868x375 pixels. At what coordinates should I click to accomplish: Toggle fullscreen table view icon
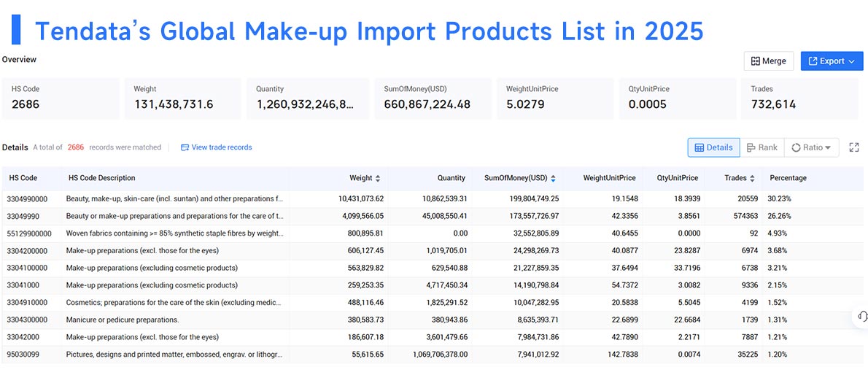click(x=853, y=147)
